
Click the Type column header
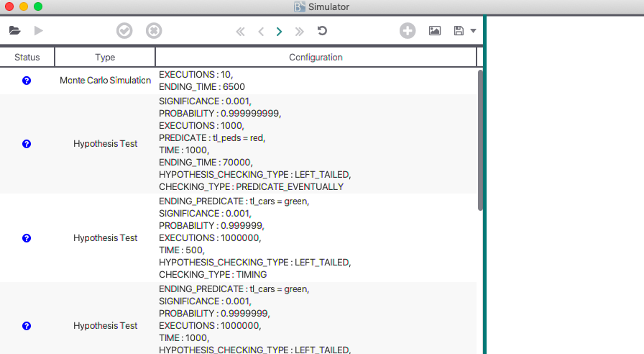pyautogui.click(x=105, y=58)
